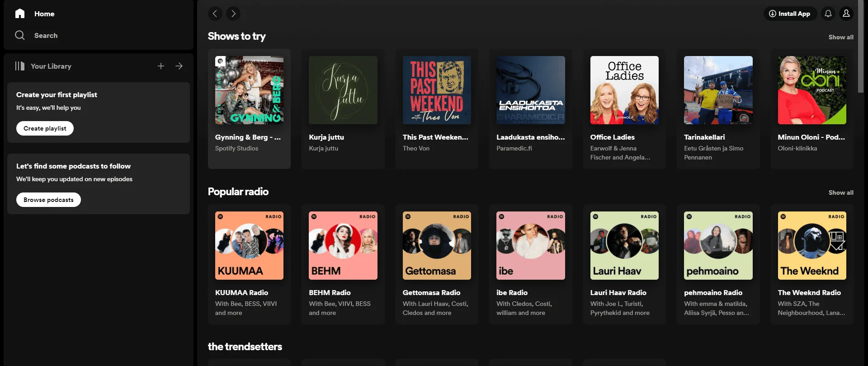
Task: Open ibe Radio cover art
Action: tap(531, 245)
